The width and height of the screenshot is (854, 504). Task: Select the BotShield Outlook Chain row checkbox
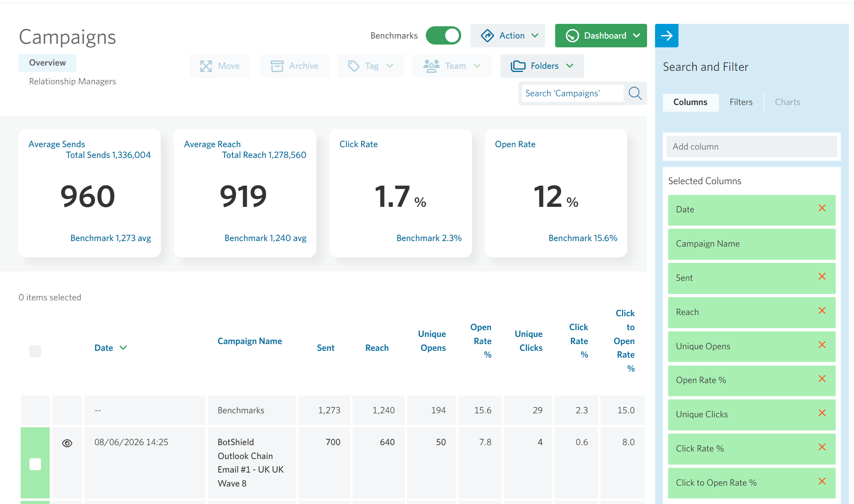[35, 464]
